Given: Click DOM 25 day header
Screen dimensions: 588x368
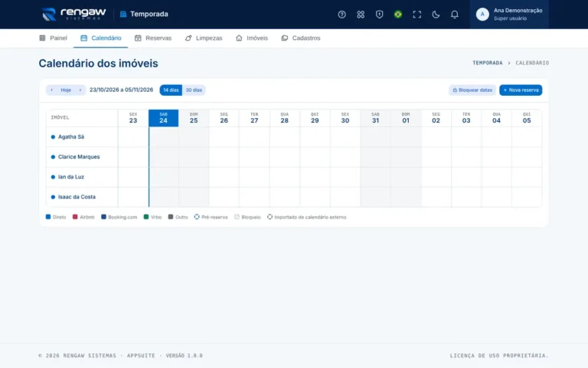Looking at the screenshot, I should (x=194, y=118).
